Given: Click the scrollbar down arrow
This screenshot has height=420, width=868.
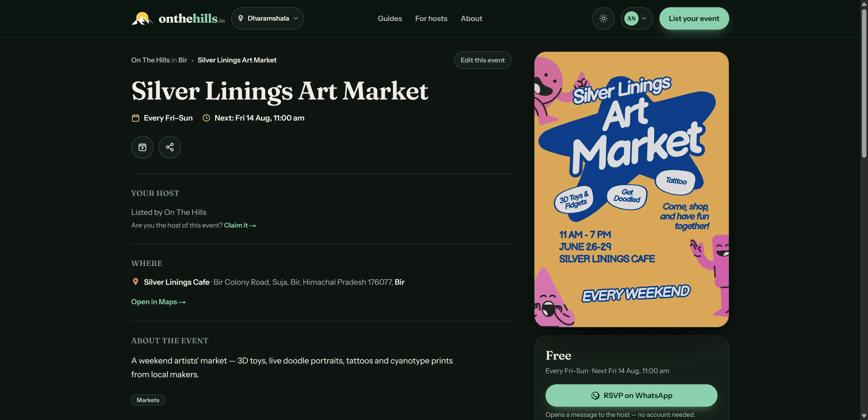Looking at the screenshot, I should [x=864, y=416].
